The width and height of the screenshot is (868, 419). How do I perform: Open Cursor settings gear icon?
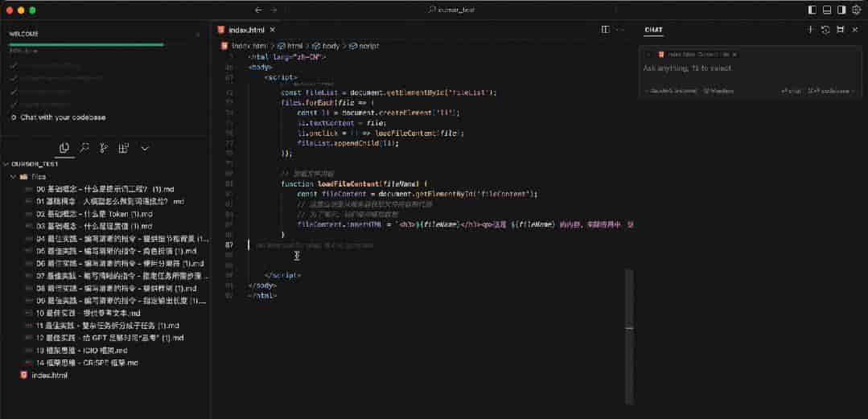pyautogui.click(x=858, y=10)
